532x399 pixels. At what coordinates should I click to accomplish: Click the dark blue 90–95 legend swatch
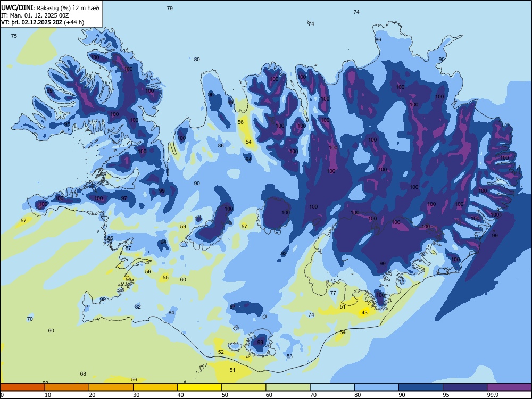click(x=421, y=387)
